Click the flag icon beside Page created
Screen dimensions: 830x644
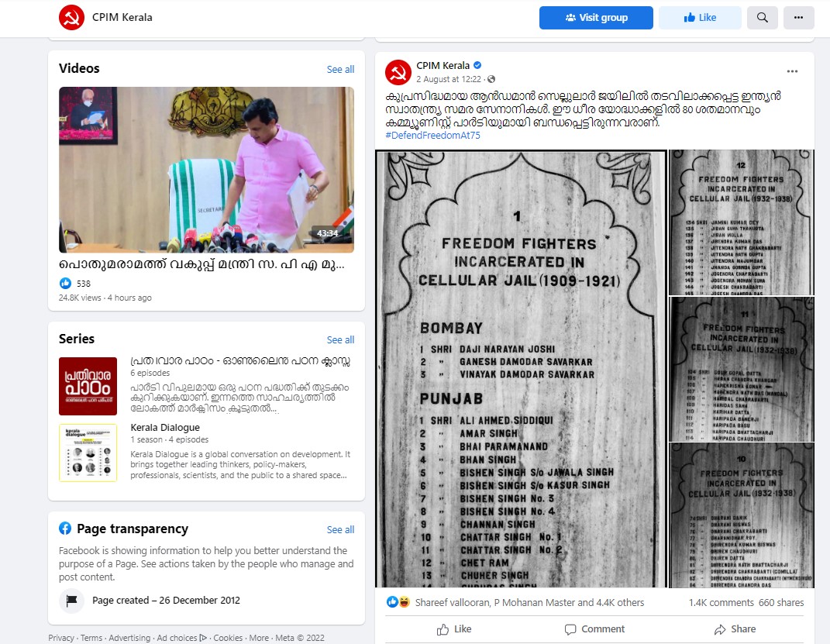[x=71, y=601]
